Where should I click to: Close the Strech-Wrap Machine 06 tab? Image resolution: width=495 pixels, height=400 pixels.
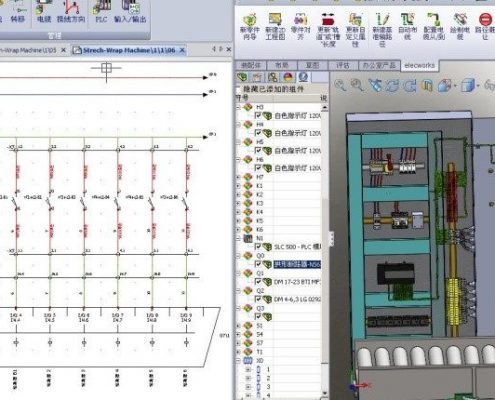(x=182, y=50)
